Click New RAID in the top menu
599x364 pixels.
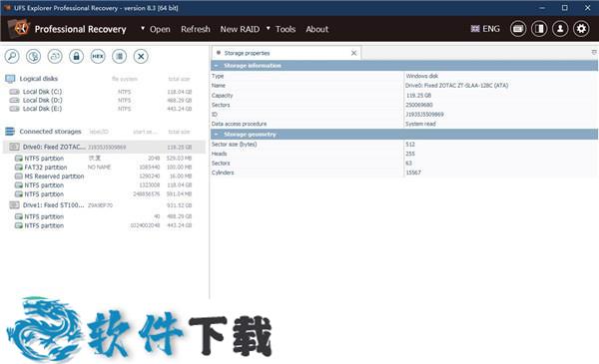click(x=240, y=29)
